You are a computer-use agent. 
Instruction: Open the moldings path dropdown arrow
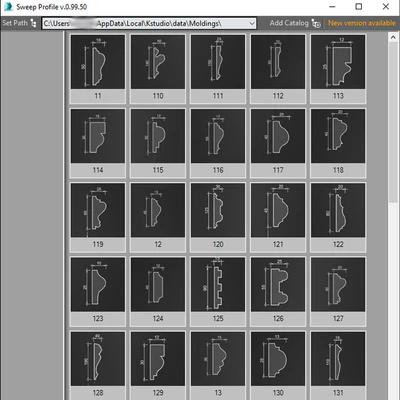[252, 24]
